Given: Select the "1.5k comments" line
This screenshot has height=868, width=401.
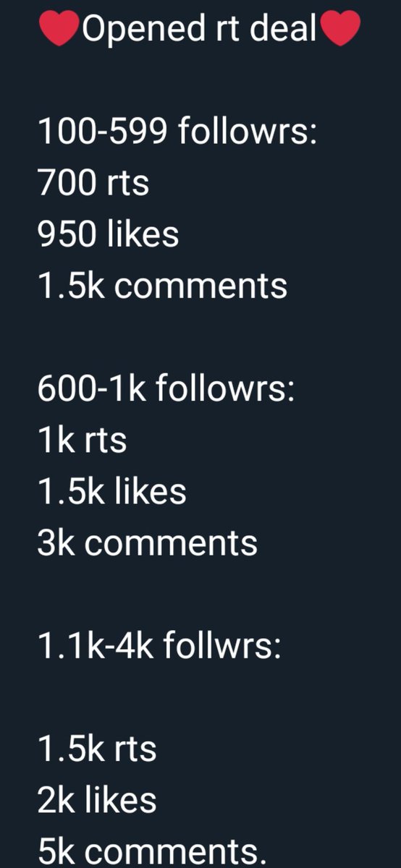Looking at the screenshot, I should 162,286.
